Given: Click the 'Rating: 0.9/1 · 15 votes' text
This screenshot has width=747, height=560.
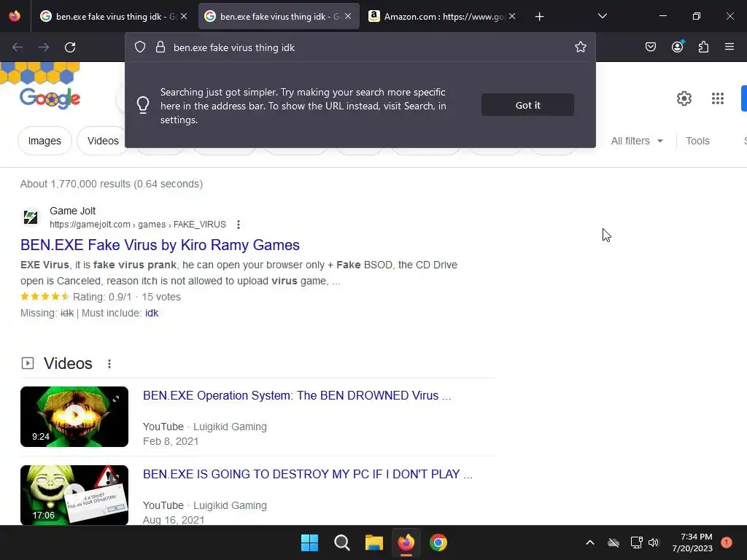Looking at the screenshot, I should 127,297.
